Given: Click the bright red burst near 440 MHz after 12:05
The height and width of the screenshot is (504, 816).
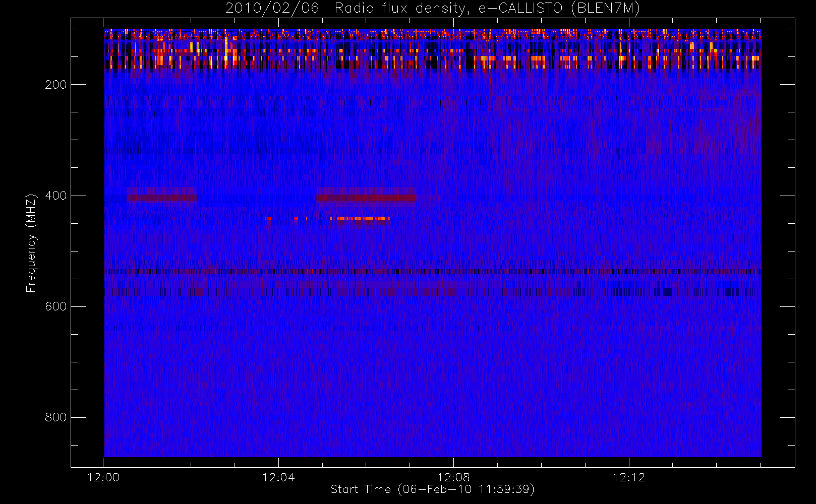Looking at the screenshot, I should pos(360,219).
